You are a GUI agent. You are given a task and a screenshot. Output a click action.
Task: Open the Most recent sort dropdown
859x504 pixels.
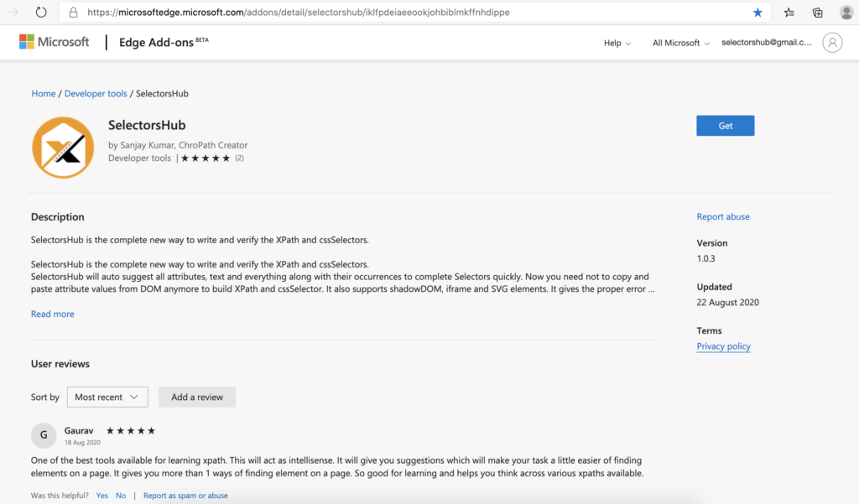[107, 397]
